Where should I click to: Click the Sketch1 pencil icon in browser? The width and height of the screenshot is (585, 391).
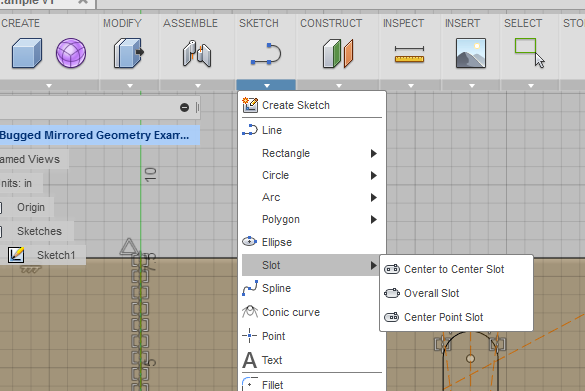[16, 255]
